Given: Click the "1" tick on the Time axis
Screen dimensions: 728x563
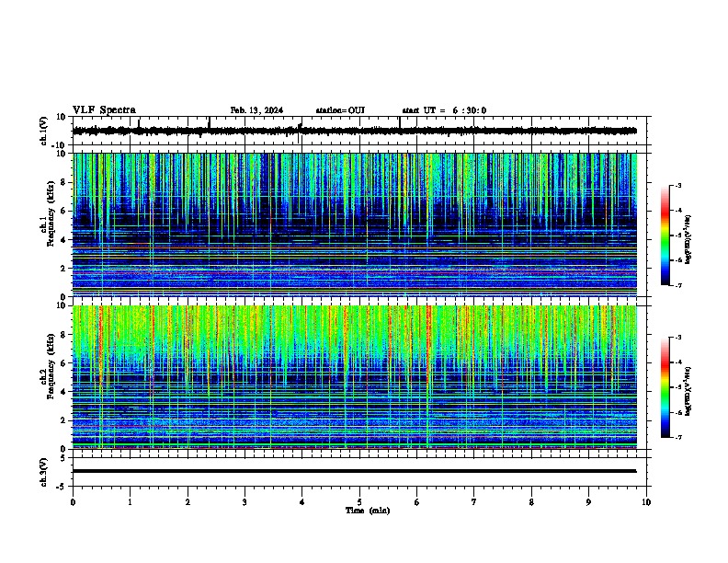Looking at the screenshot, I should tap(130, 502).
